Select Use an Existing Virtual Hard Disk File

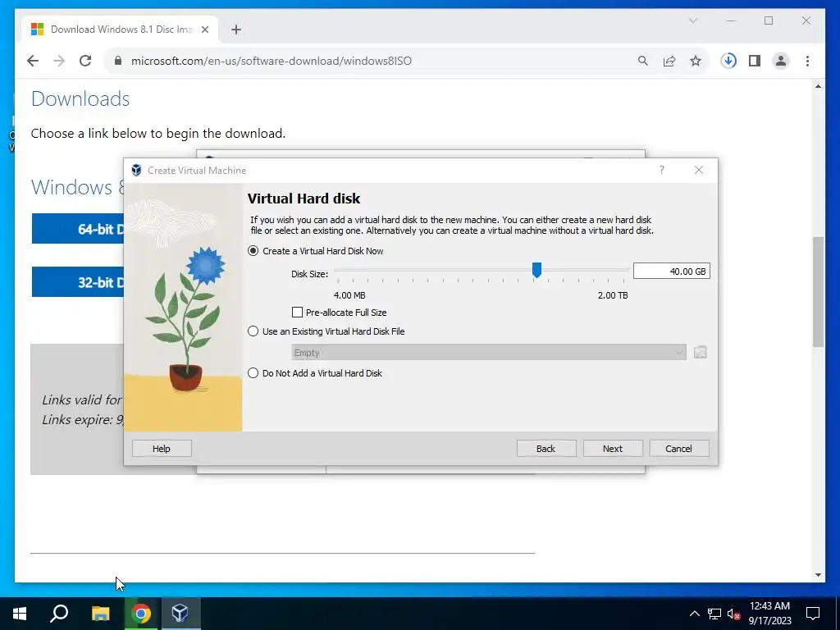tap(253, 331)
